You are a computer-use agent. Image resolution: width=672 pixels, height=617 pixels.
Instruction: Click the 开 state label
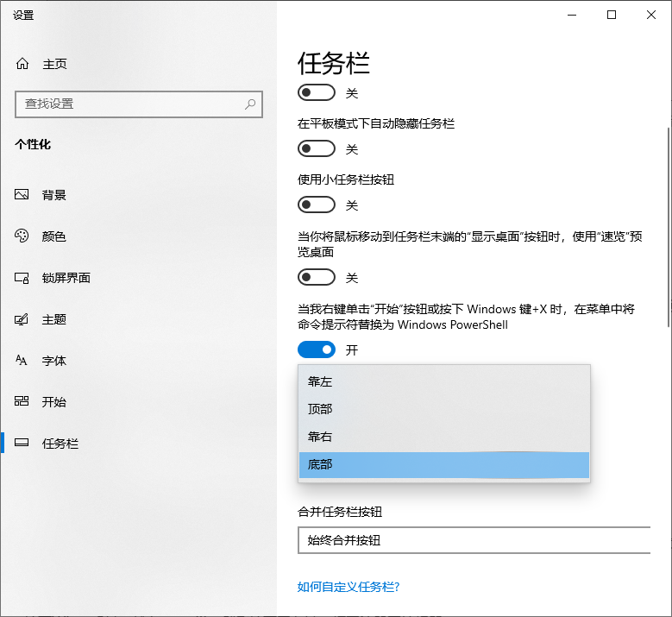click(x=352, y=350)
